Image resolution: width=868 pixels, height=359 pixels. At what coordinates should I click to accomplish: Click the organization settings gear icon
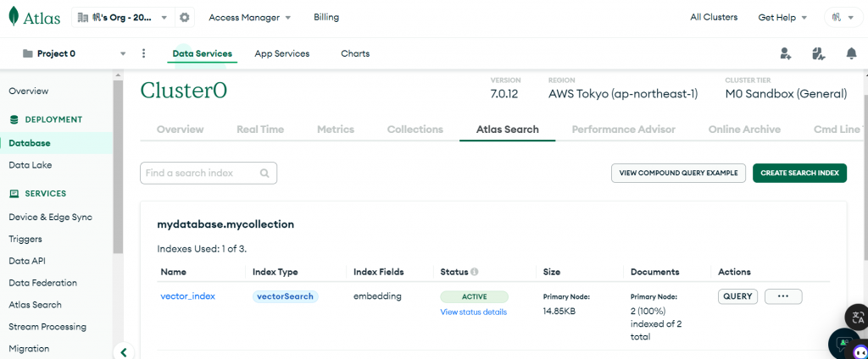click(184, 17)
